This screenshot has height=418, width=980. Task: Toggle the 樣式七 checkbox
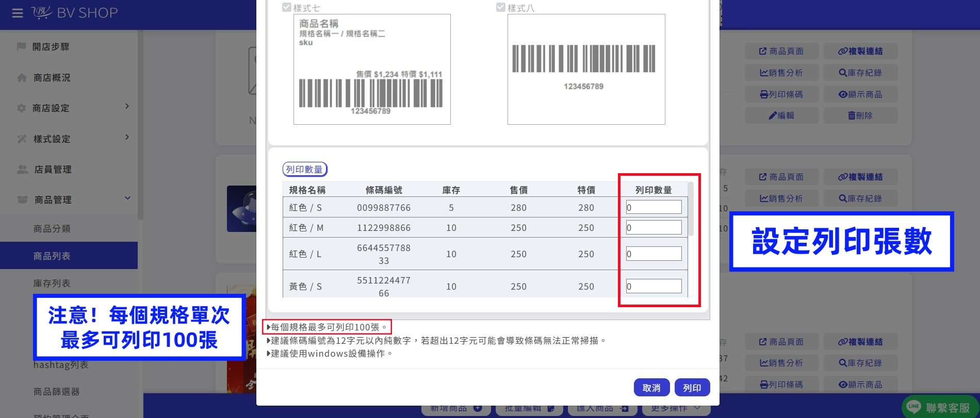tap(287, 8)
